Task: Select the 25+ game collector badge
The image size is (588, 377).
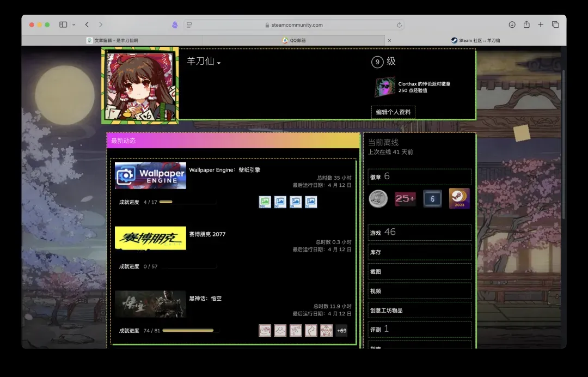Action: click(405, 199)
